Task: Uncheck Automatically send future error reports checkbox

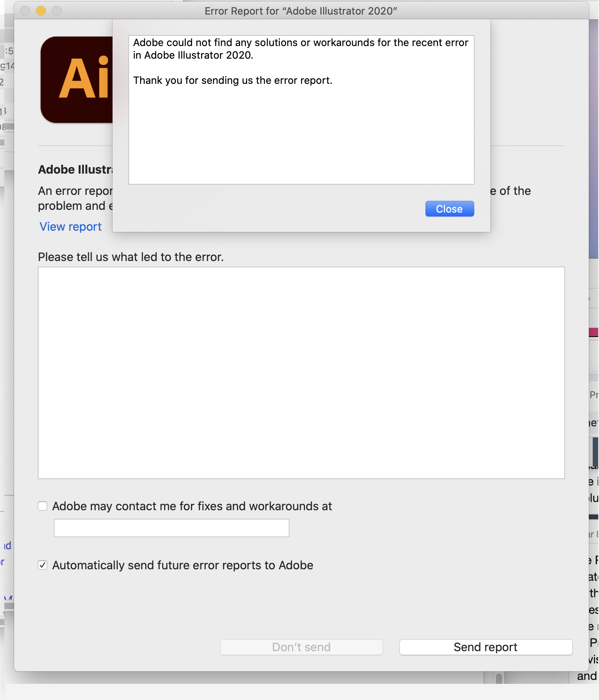Action: point(43,565)
